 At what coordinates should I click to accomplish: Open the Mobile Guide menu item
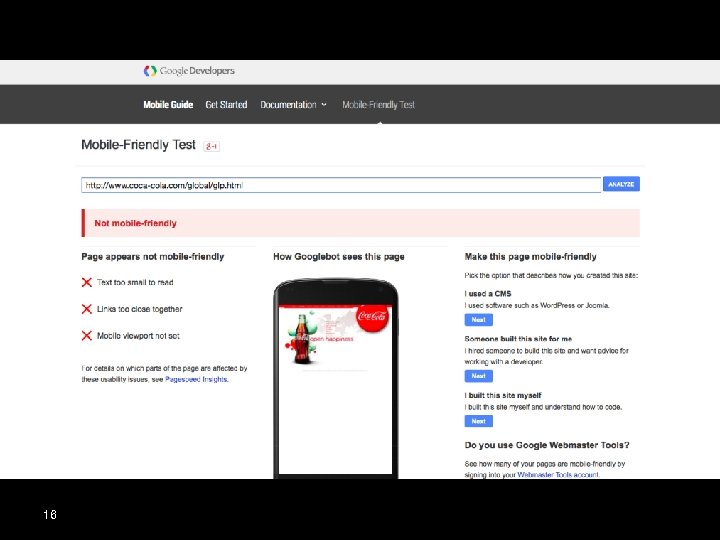tap(168, 105)
